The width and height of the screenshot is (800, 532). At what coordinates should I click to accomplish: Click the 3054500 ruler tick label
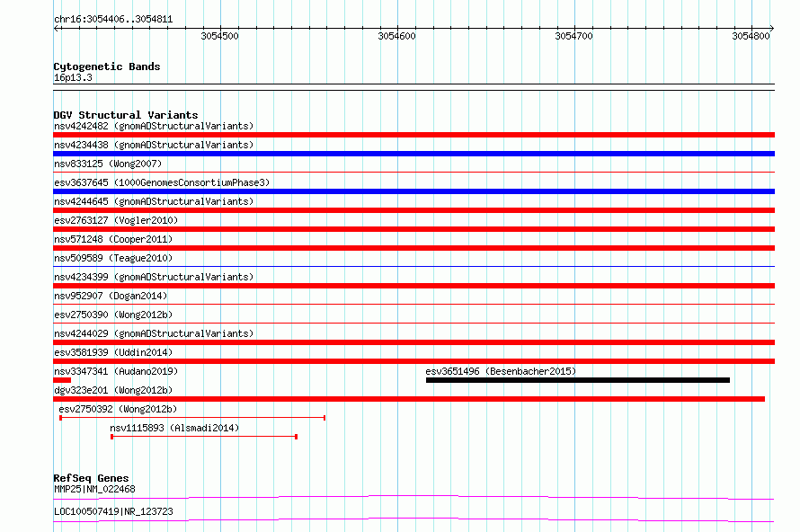pyautogui.click(x=219, y=36)
